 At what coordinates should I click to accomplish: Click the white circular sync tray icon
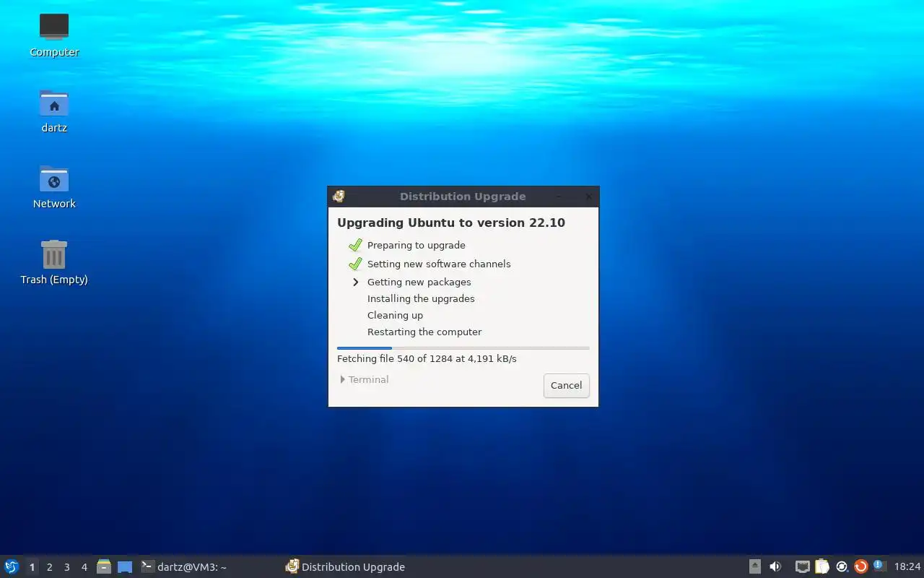[x=842, y=566]
